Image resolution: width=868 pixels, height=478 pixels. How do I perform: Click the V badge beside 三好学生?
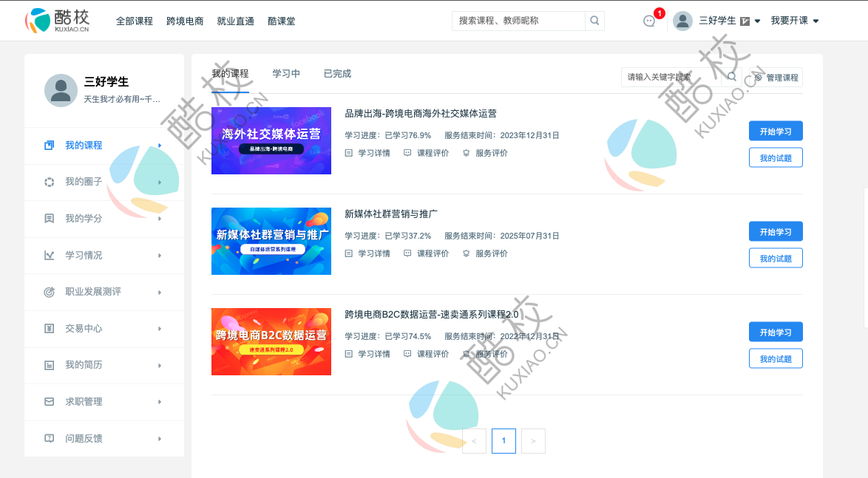[x=745, y=21]
